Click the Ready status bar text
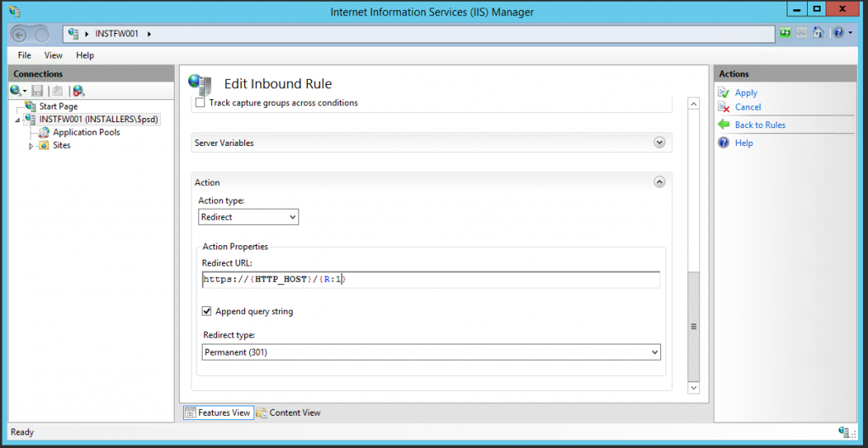 (x=23, y=432)
